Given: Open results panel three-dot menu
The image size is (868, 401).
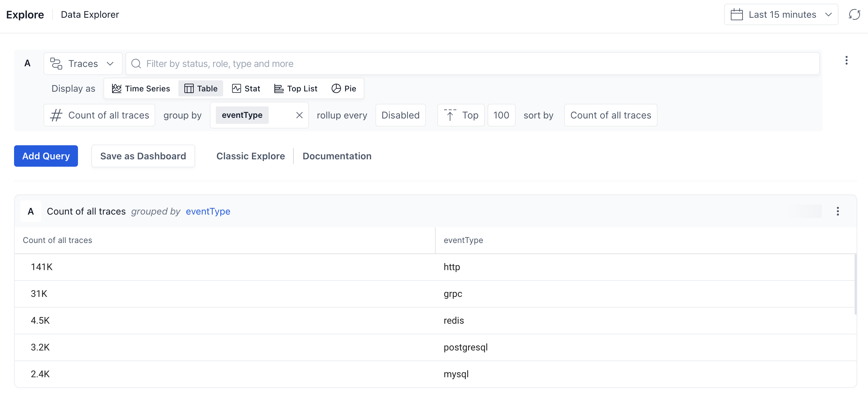Looking at the screenshot, I should [x=837, y=211].
